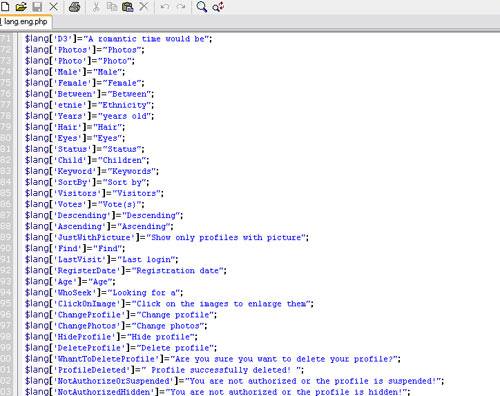Click the 'NotAuthorizedHidden' line
The image size is (500, 396).
click(x=217, y=391)
